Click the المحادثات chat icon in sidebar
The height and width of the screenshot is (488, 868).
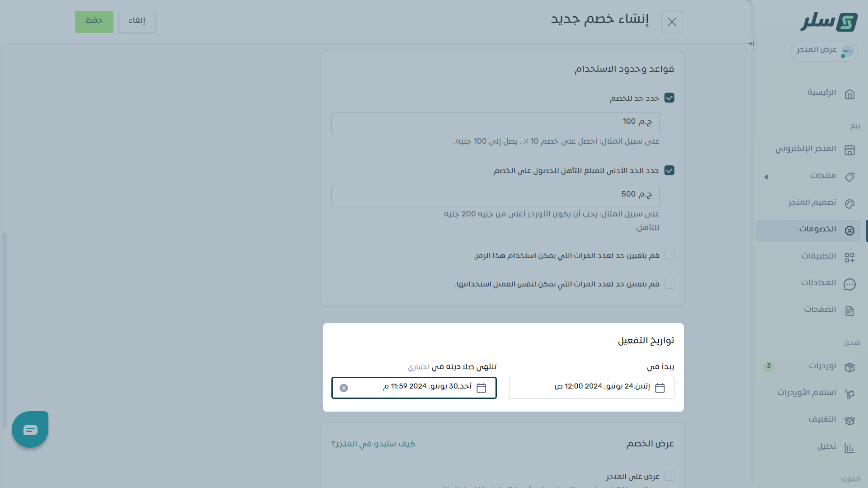[849, 284]
